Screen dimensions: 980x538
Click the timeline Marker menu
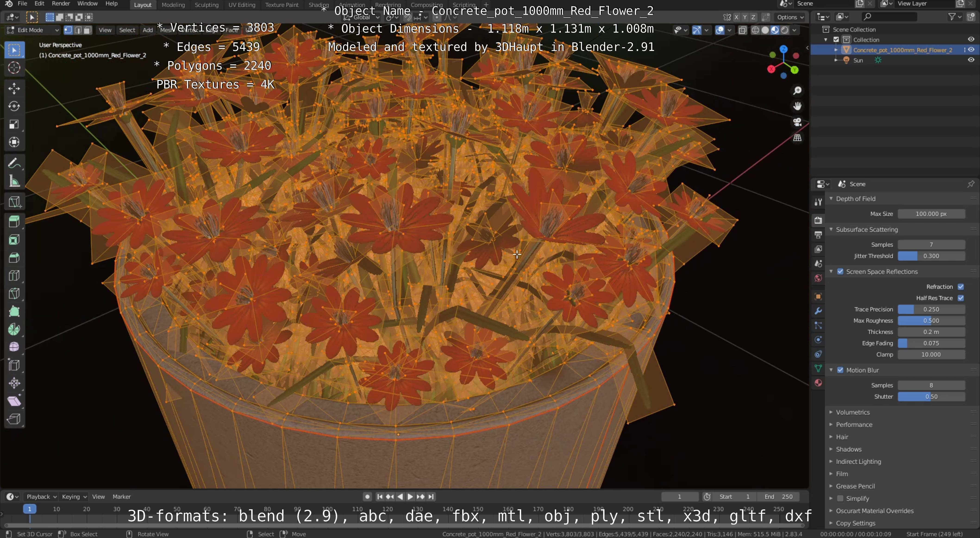[121, 497]
